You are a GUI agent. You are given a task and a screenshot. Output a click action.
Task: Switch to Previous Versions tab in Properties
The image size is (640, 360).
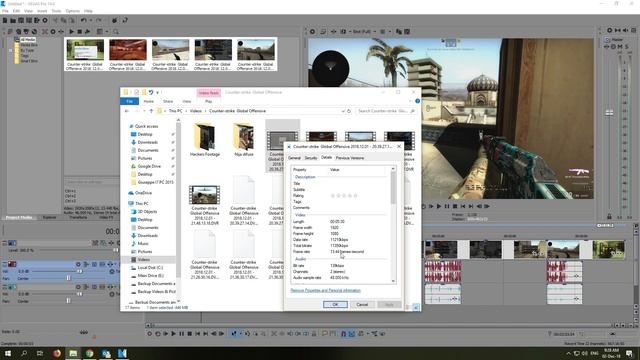click(350, 158)
